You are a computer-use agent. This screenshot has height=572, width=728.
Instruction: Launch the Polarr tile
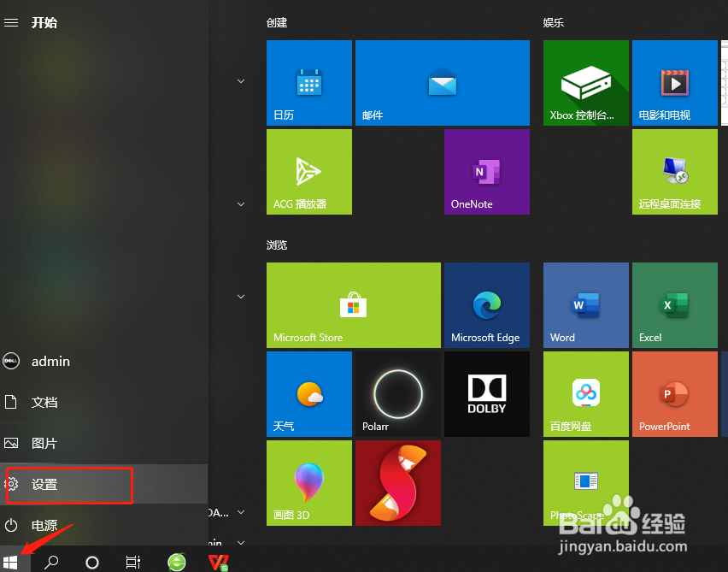[398, 394]
